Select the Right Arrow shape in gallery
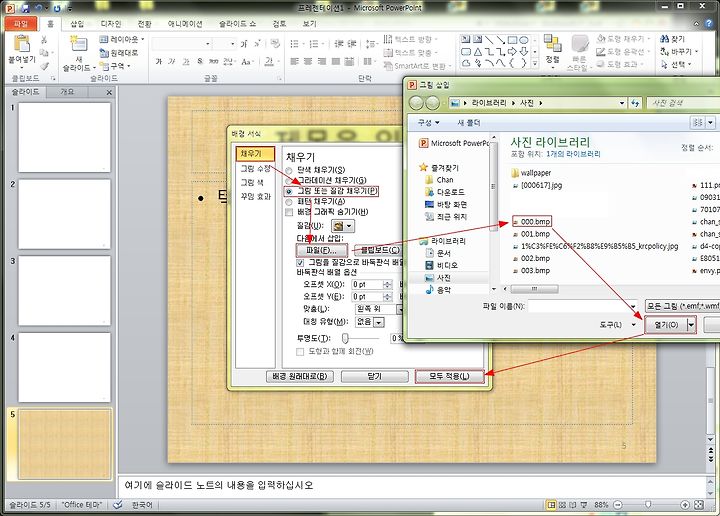The width and height of the screenshot is (720, 516). [x=512, y=51]
